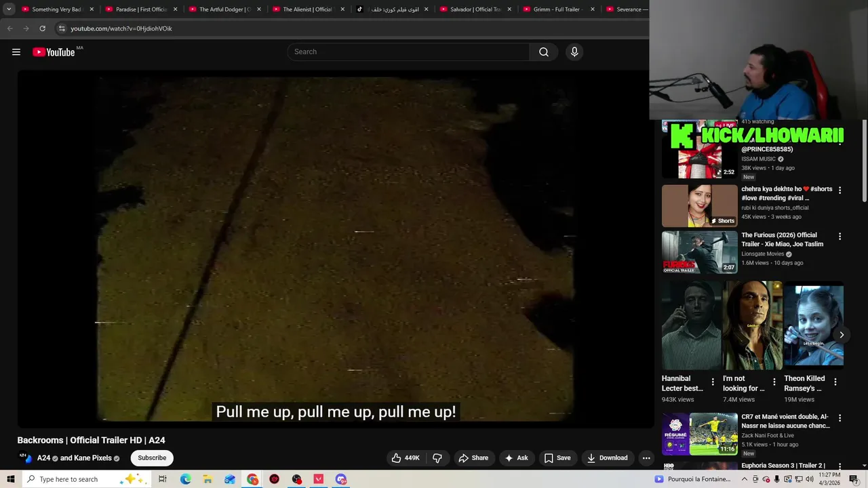Open the Hannibal Lecter best Short

[x=691, y=325]
